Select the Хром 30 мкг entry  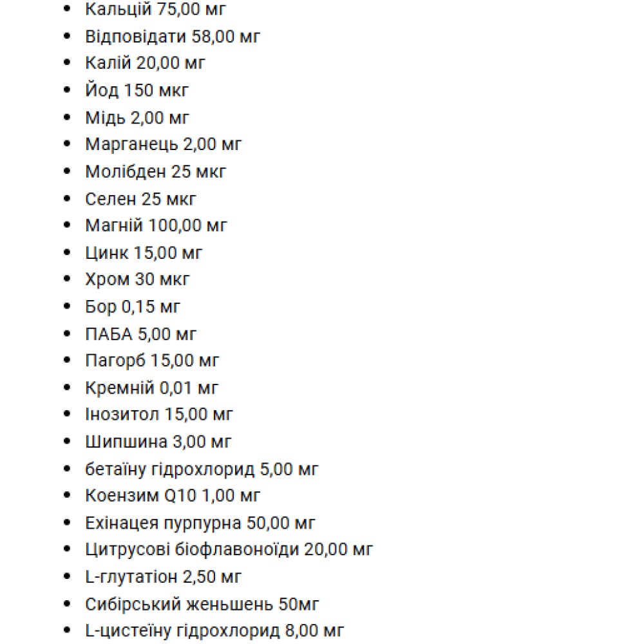point(137,280)
